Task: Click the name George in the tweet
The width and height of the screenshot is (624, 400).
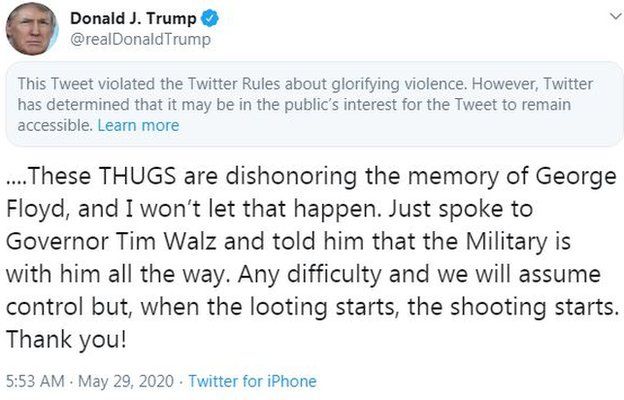Action: pos(563,178)
